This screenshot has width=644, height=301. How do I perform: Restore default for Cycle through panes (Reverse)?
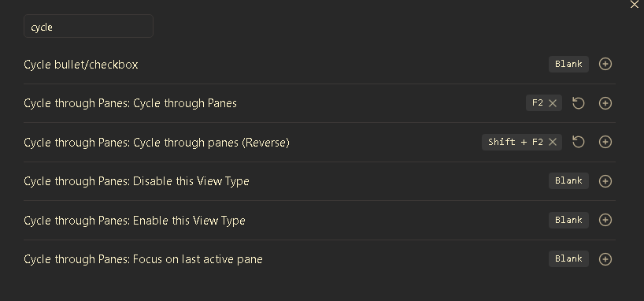579,142
